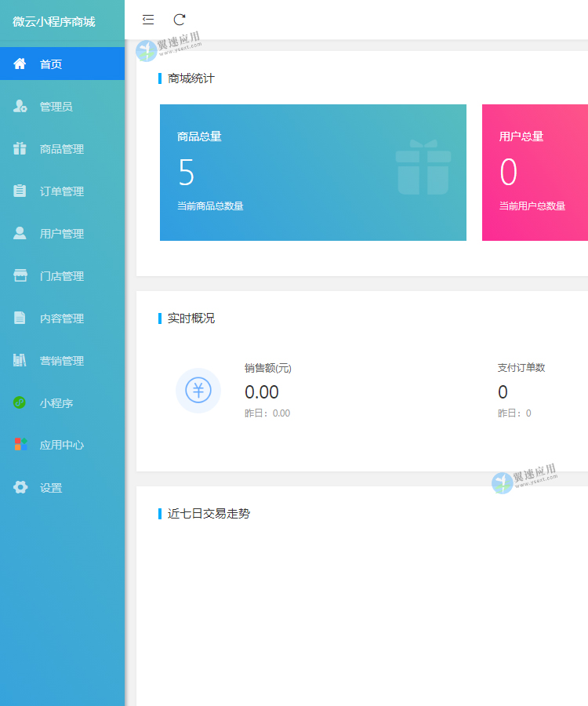Open the 商品总量 statistics card
This screenshot has width=588, height=706.
[313, 173]
